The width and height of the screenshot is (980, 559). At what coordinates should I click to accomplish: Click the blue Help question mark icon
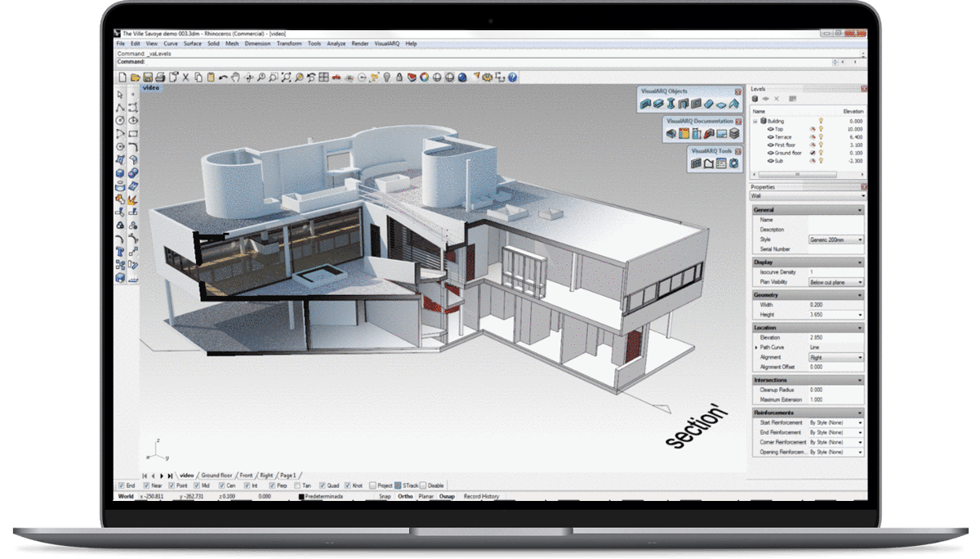(512, 78)
